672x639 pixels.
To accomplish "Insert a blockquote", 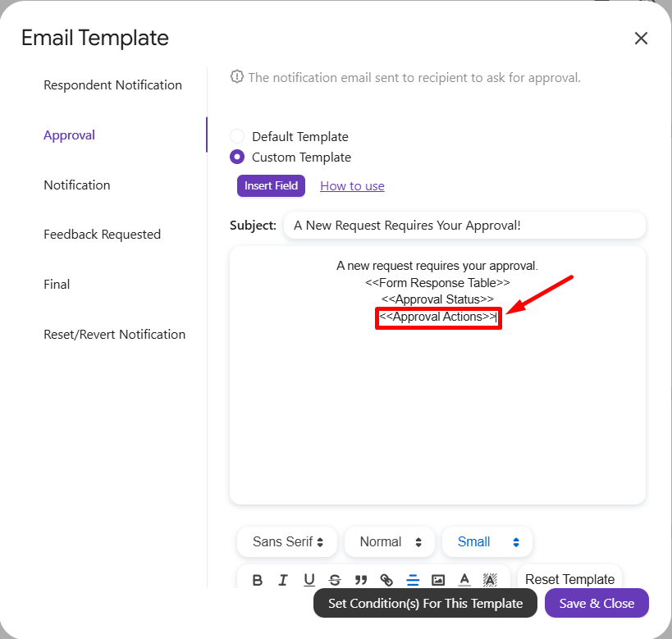I will click(x=361, y=580).
